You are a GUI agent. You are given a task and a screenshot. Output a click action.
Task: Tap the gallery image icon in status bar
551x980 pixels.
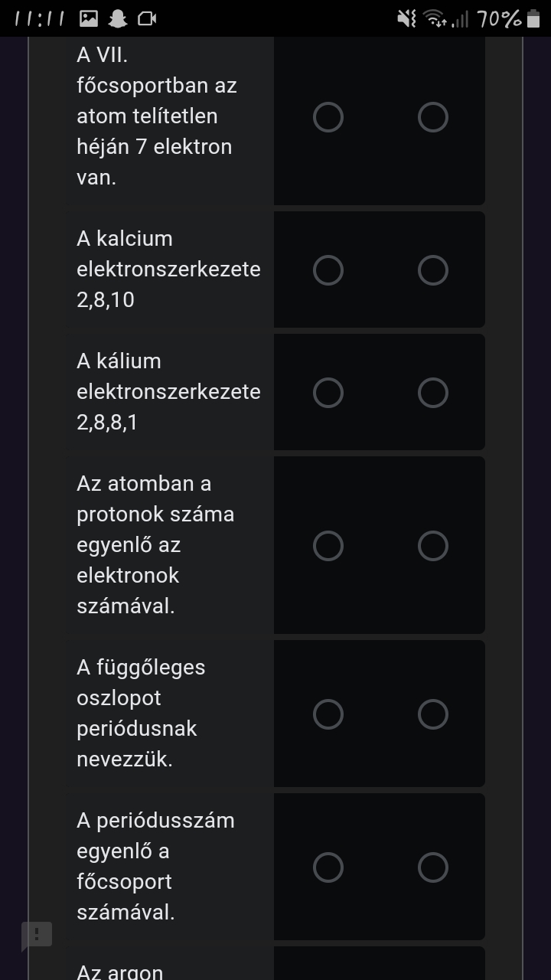tap(89, 18)
